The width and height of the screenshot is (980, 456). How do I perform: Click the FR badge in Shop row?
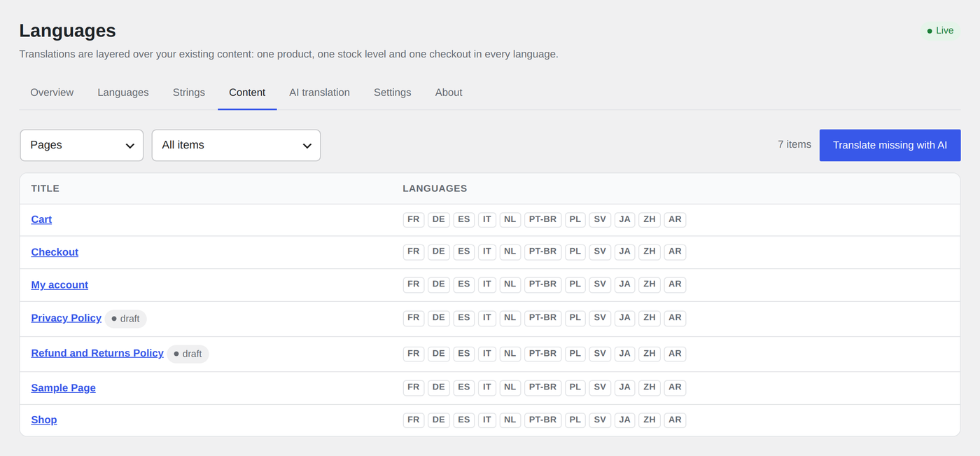pos(414,420)
